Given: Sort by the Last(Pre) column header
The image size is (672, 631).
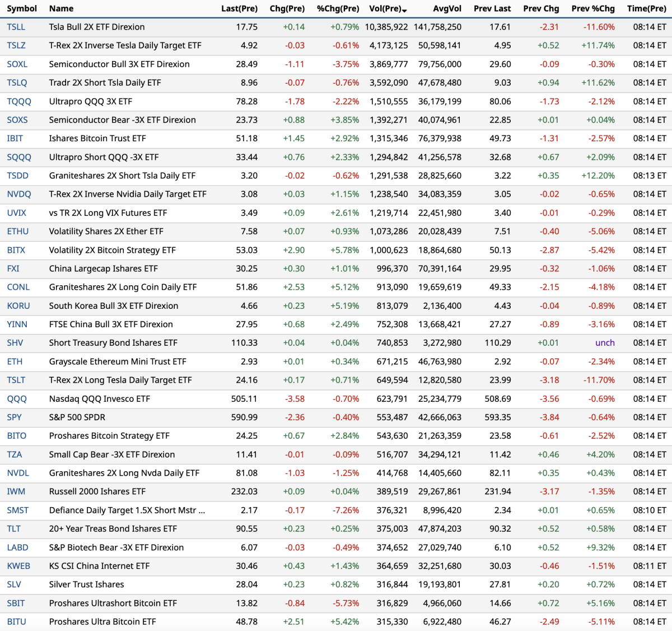Looking at the screenshot, I should pos(240,8).
